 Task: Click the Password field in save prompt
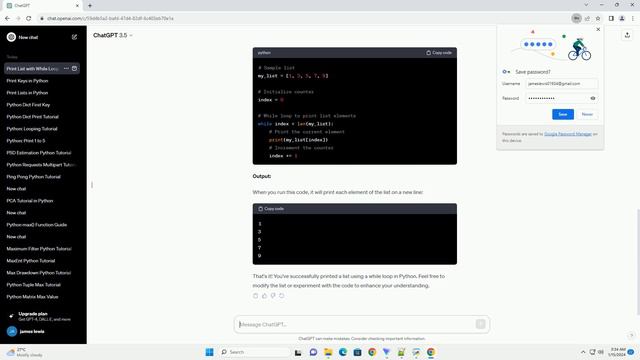pyautogui.click(x=562, y=98)
